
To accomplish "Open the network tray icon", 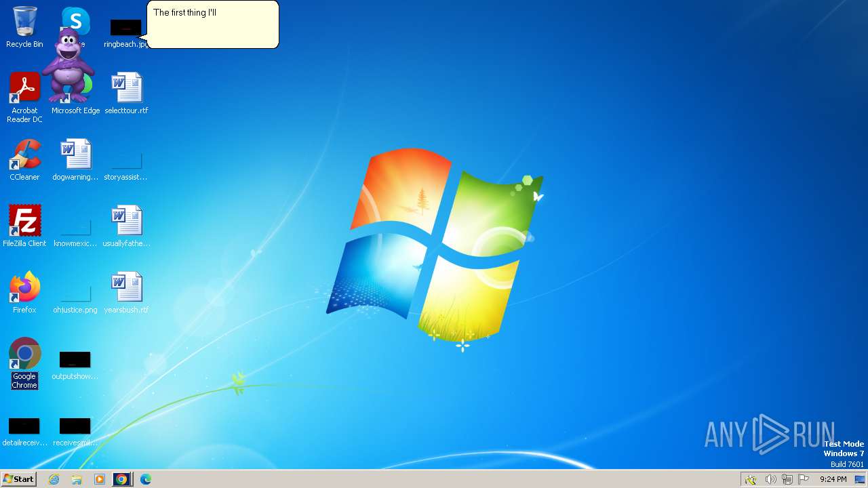I will click(787, 479).
